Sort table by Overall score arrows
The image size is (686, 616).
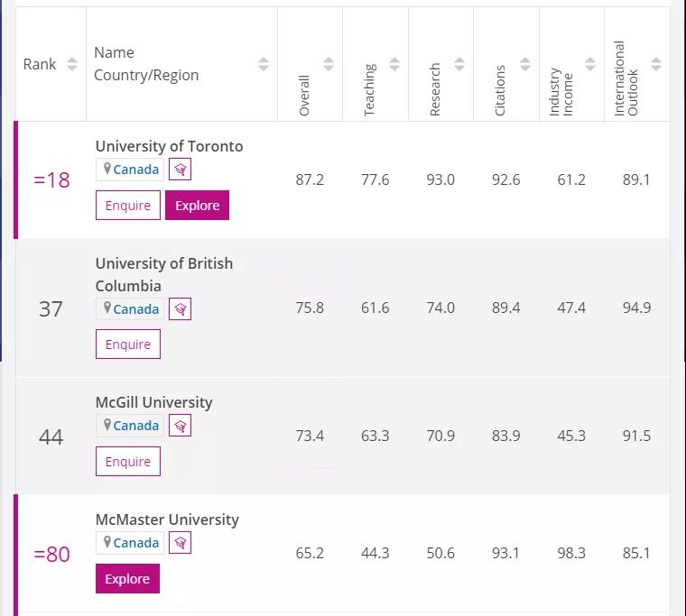[329, 64]
